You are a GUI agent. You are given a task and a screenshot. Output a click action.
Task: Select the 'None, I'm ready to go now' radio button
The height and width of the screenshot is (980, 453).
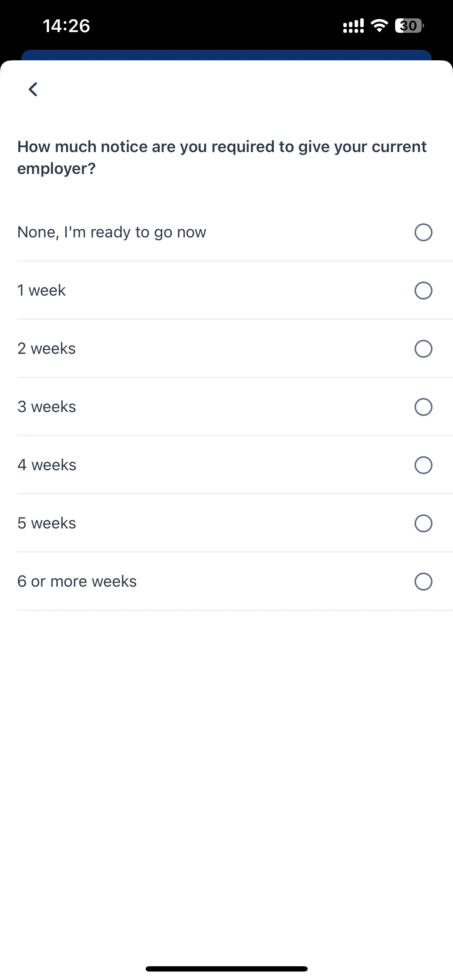point(423,232)
